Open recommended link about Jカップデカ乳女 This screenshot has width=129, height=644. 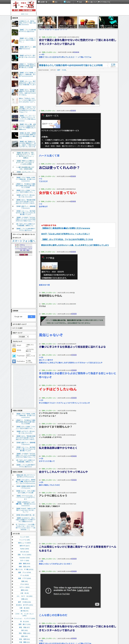[x=67, y=239]
